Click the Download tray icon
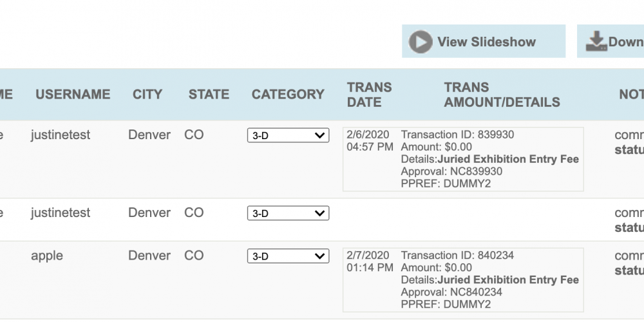 pos(596,41)
